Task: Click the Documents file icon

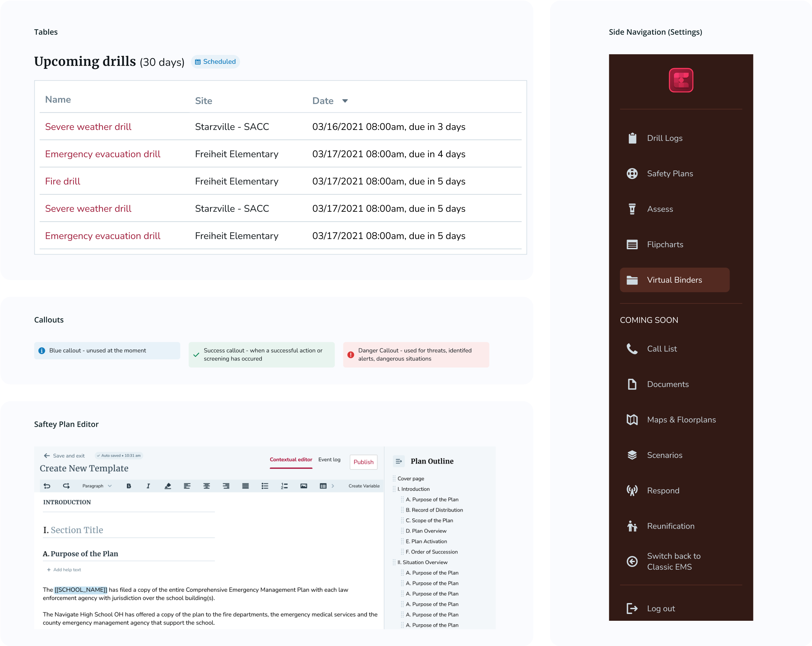Action: (632, 384)
